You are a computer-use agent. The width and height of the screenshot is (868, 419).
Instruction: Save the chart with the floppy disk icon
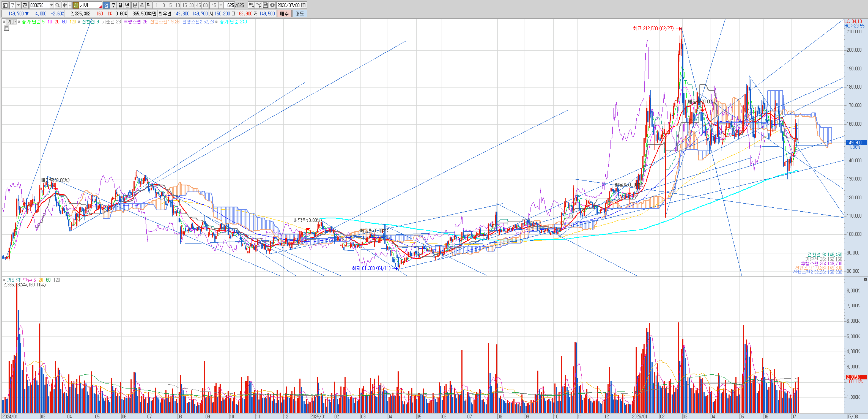pyautogui.click(x=265, y=5)
